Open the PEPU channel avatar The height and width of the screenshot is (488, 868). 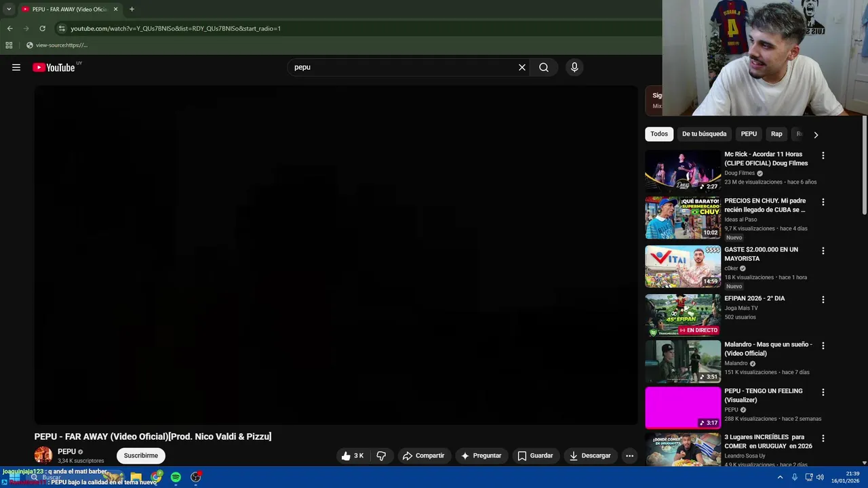pos(43,455)
